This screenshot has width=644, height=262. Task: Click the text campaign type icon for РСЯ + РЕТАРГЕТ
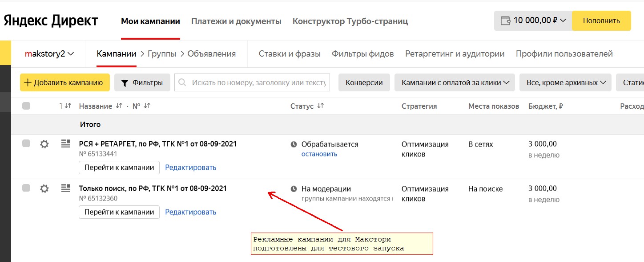click(x=66, y=143)
